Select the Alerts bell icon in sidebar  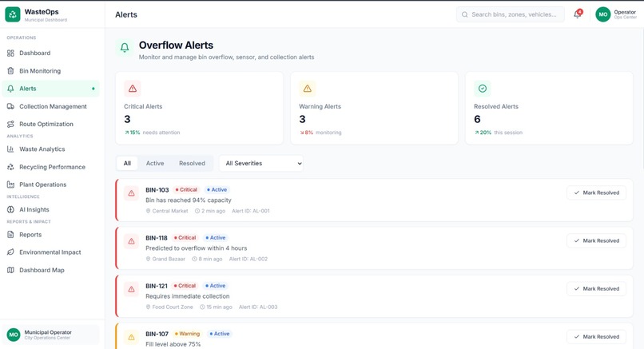pos(10,89)
